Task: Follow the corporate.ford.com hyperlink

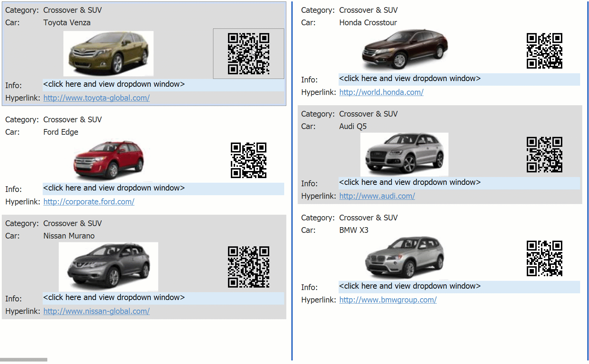Action: click(x=89, y=202)
